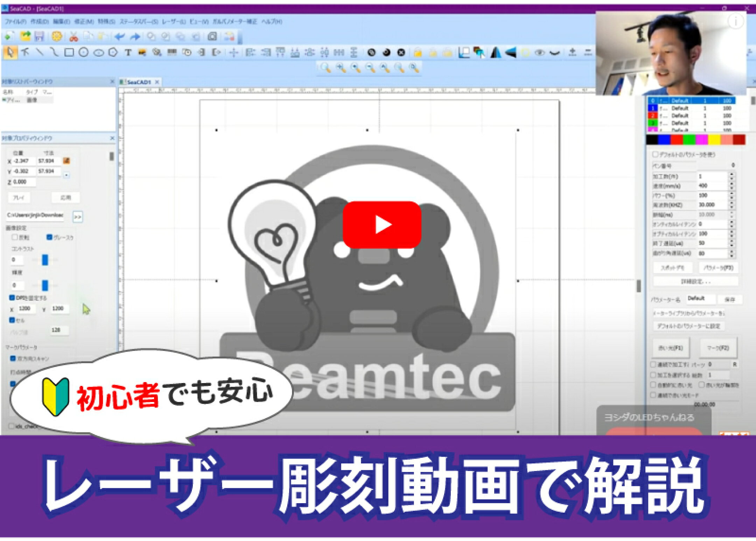Click the first magnifier zoom icon
The width and height of the screenshot is (756, 541).
click(325, 68)
